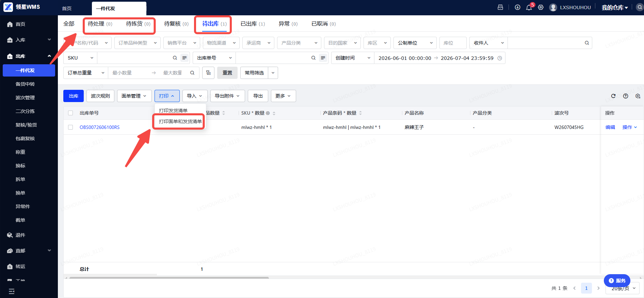This screenshot has height=298, width=644.
Task: Open 导出附件 dropdown button
Action: pyautogui.click(x=227, y=96)
